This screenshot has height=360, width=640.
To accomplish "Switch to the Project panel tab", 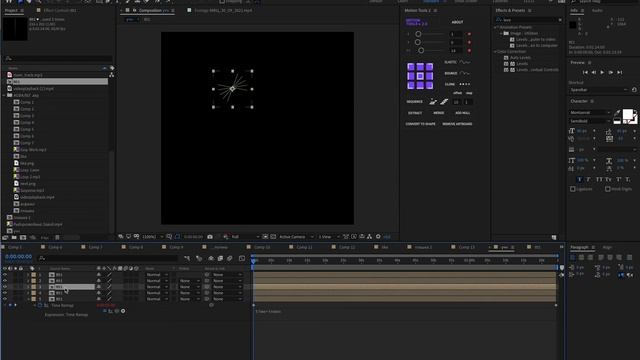I will 11,10.
